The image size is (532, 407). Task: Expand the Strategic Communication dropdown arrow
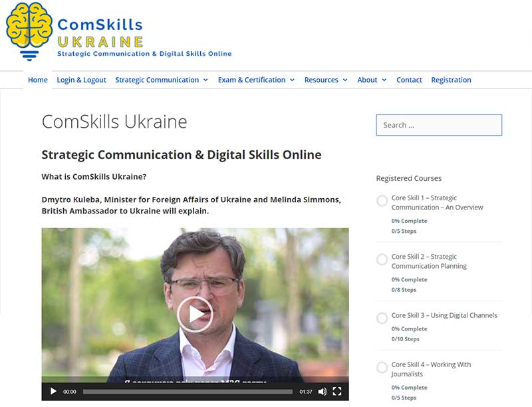click(205, 80)
